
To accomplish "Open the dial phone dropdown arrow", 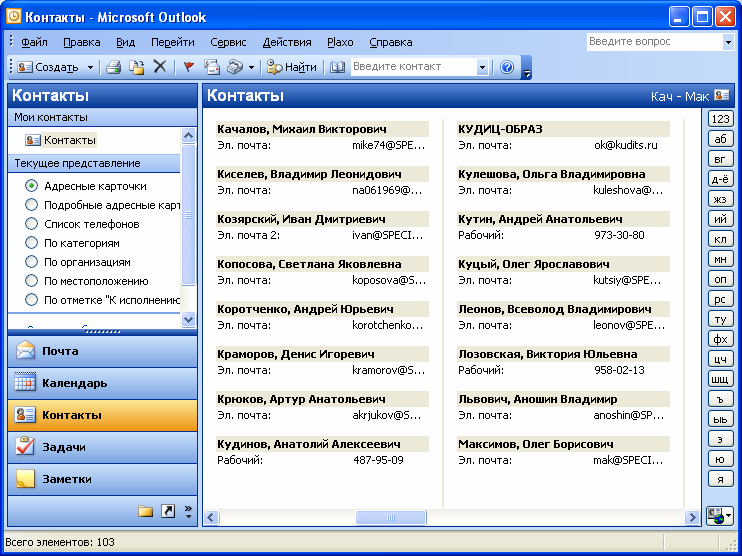I will 251,67.
